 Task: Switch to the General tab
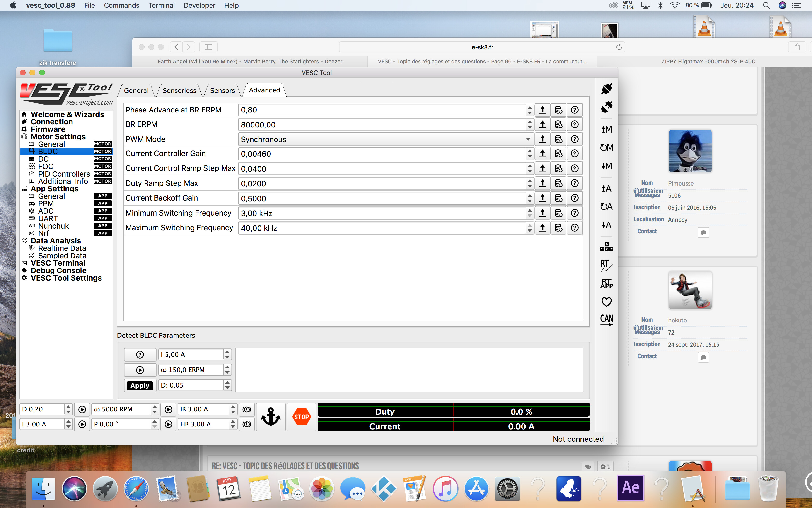136,90
